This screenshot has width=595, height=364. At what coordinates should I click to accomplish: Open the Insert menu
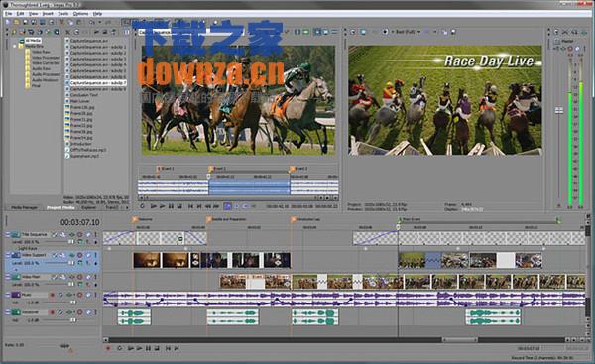click(48, 14)
